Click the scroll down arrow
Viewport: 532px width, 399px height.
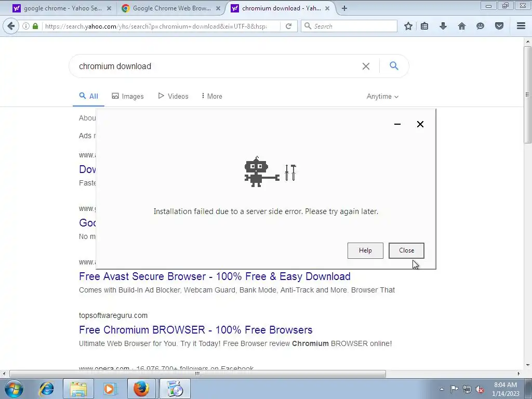pos(528,365)
